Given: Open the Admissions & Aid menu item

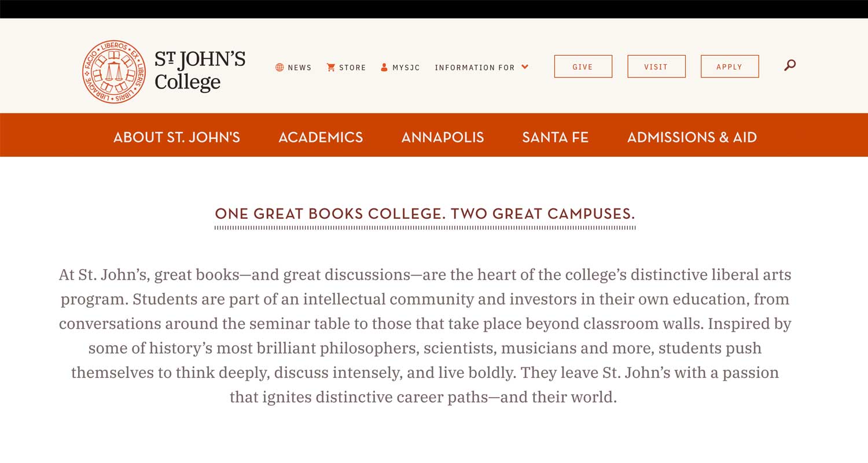Looking at the screenshot, I should [692, 137].
